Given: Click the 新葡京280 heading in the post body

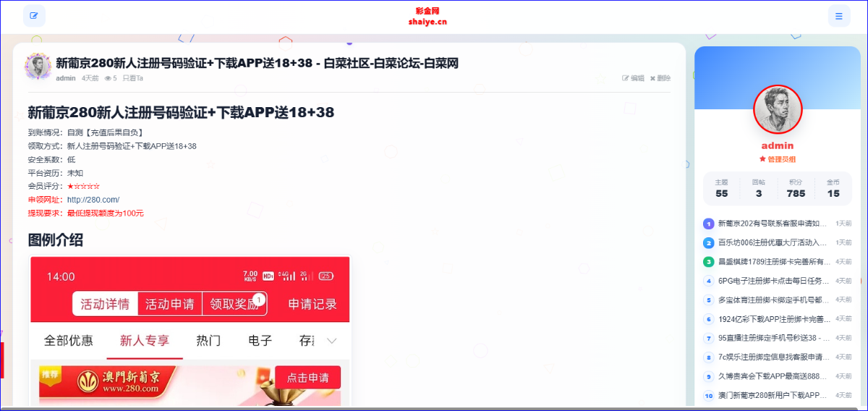Looking at the screenshot, I should pyautogui.click(x=181, y=112).
